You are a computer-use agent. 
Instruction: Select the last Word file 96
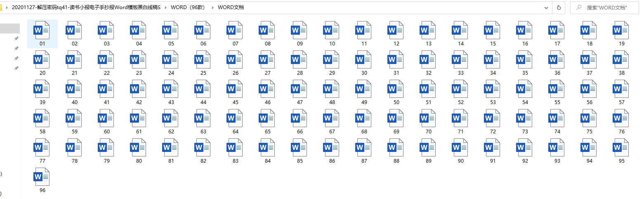(x=42, y=177)
